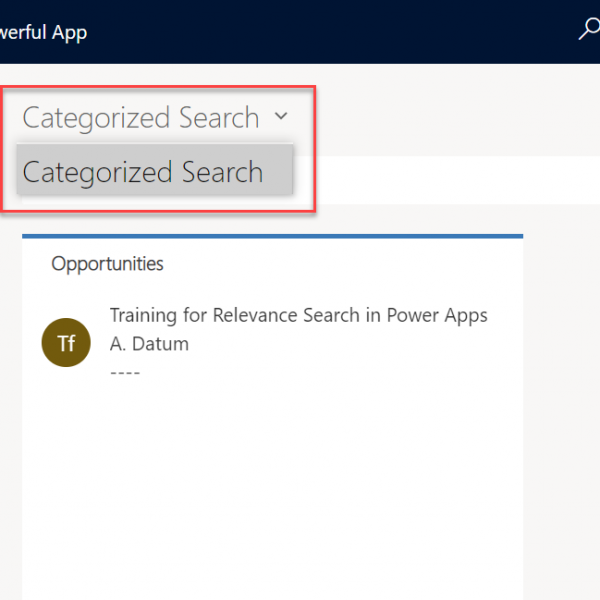The height and width of the screenshot is (600, 600).
Task: Click empty area of dark navy header bar
Action: (x=329, y=31)
